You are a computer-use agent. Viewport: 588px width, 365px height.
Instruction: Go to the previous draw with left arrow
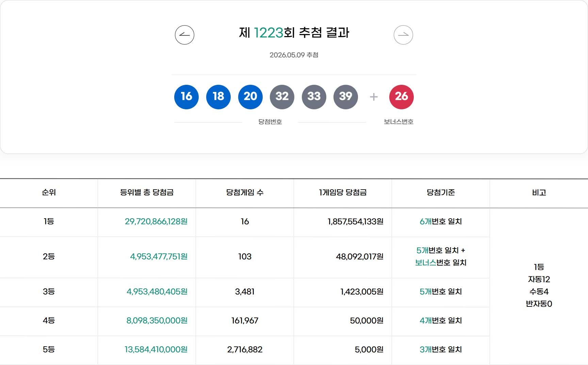click(184, 35)
